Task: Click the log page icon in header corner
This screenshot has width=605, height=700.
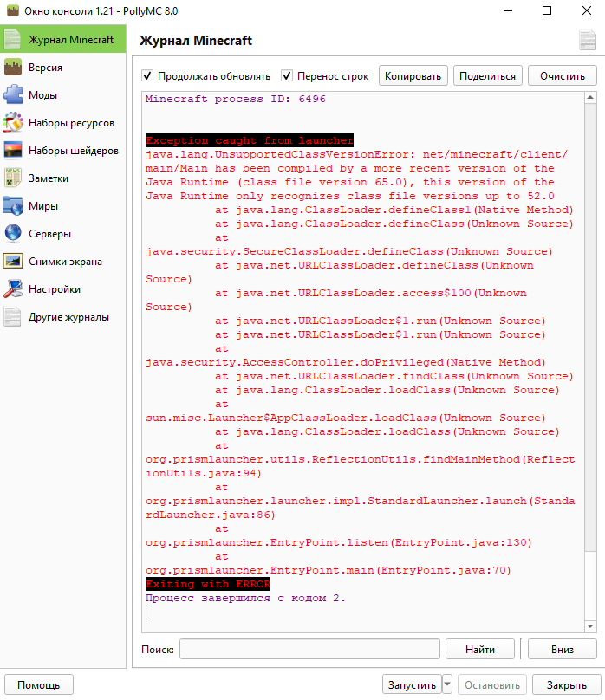Action: [588, 40]
